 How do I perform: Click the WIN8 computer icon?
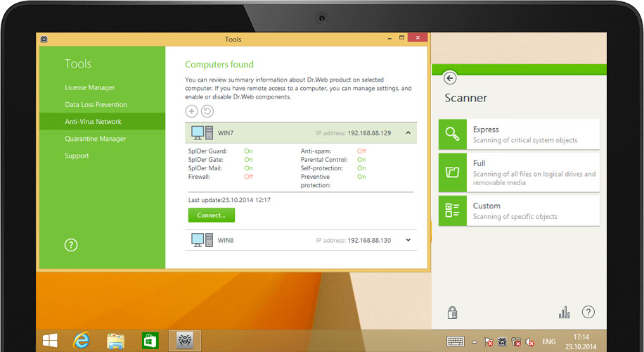point(202,240)
